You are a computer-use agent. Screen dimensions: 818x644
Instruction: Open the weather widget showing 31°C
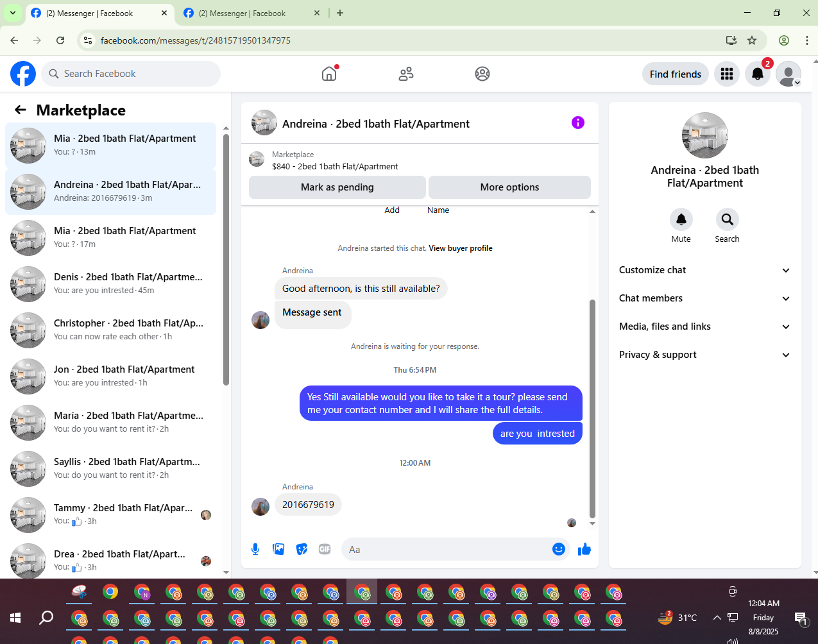(677, 618)
